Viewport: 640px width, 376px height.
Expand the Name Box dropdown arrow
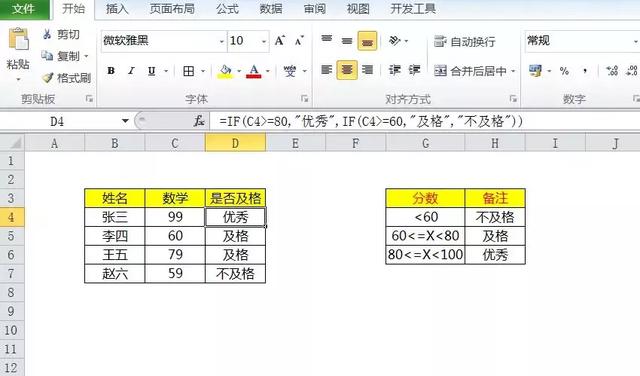click(x=125, y=121)
